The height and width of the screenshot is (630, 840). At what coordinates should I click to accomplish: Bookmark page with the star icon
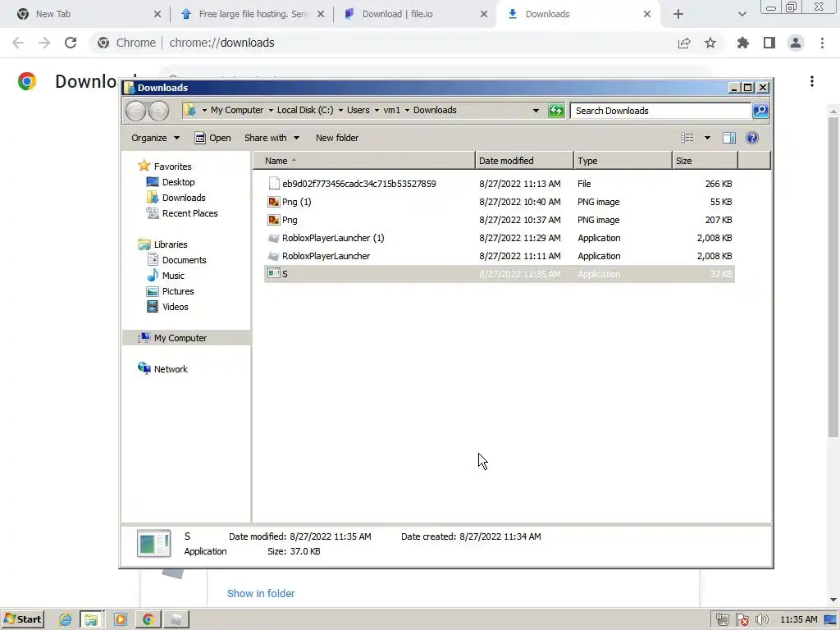pyautogui.click(x=710, y=43)
